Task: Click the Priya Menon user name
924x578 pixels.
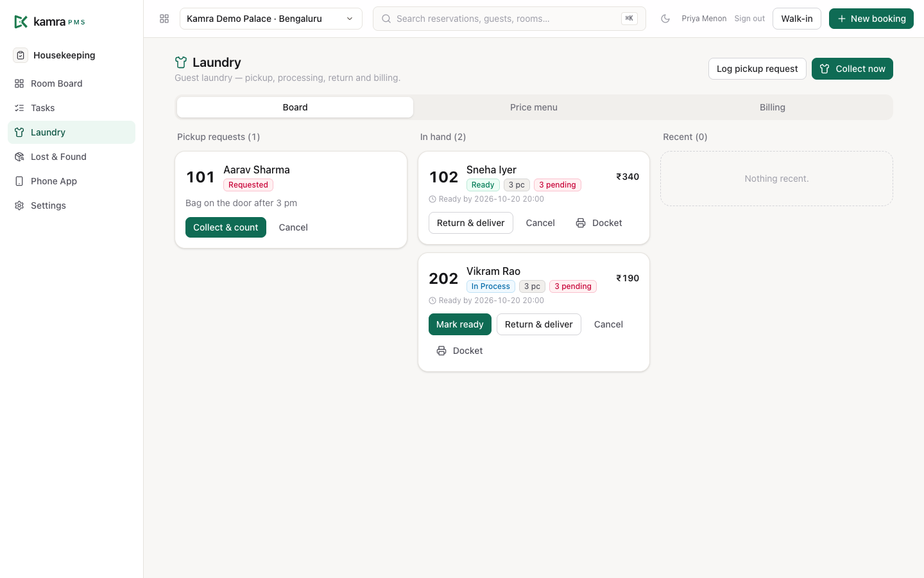Action: tap(704, 19)
